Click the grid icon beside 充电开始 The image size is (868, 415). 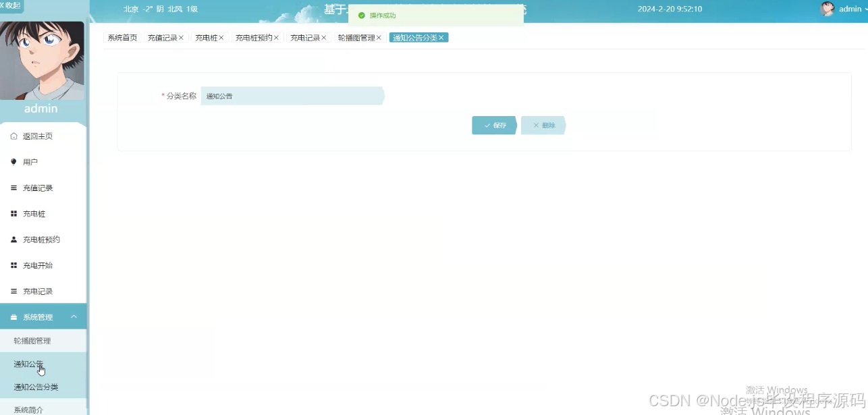coord(13,265)
